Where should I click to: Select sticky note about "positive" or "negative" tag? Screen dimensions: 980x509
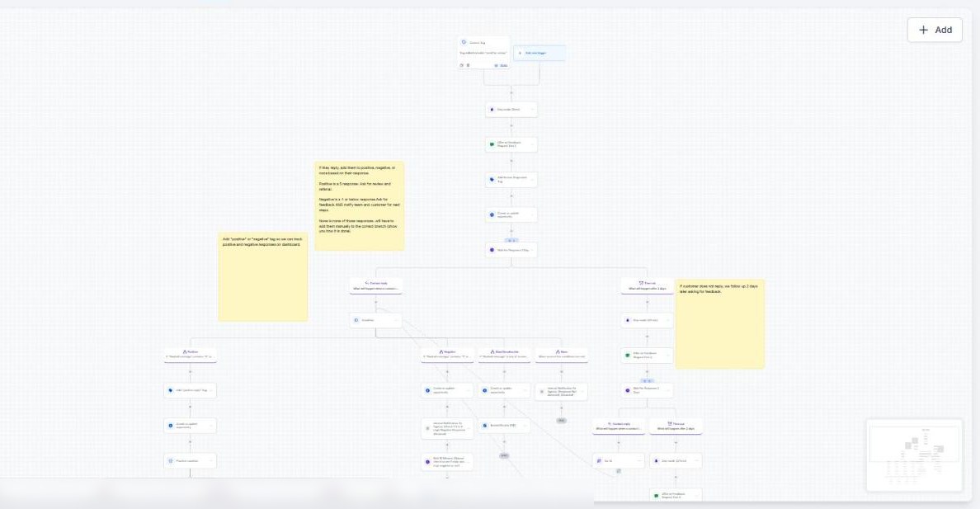[x=263, y=277]
